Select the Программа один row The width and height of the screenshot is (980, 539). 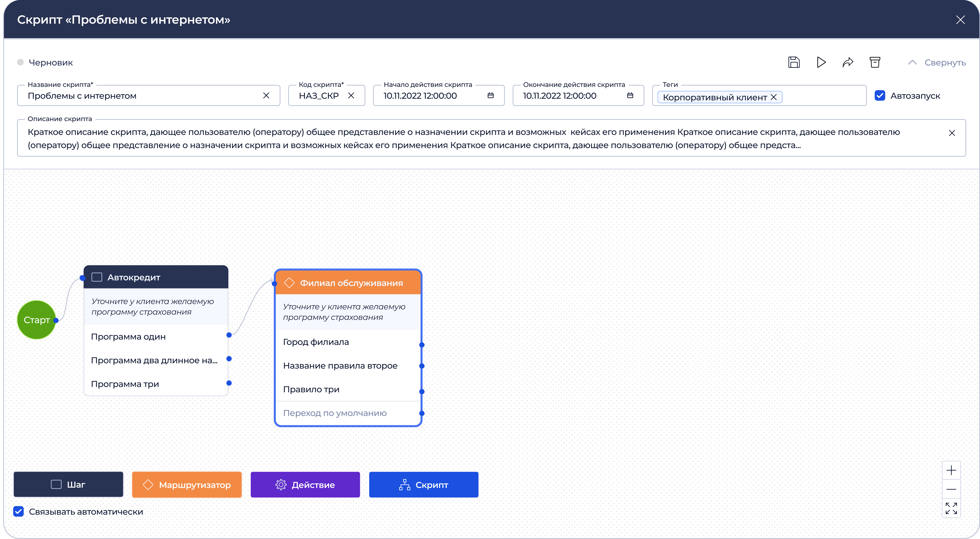point(156,337)
